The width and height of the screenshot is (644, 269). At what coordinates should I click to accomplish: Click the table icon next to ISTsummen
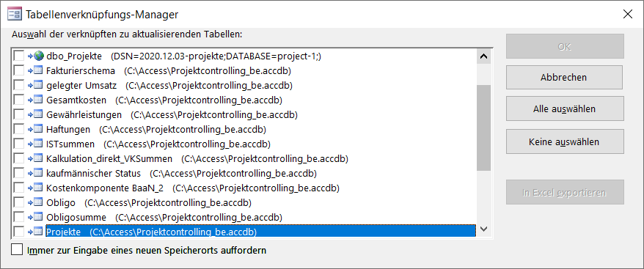coord(39,144)
